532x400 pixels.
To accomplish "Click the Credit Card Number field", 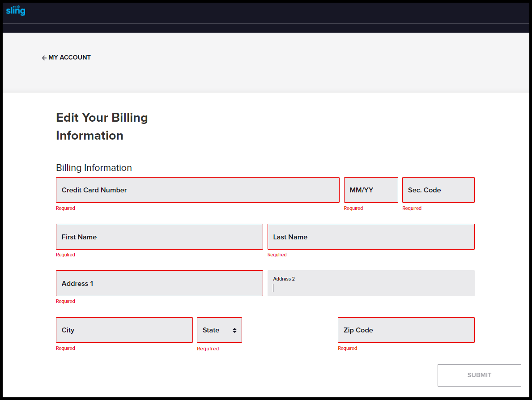I will [197, 190].
